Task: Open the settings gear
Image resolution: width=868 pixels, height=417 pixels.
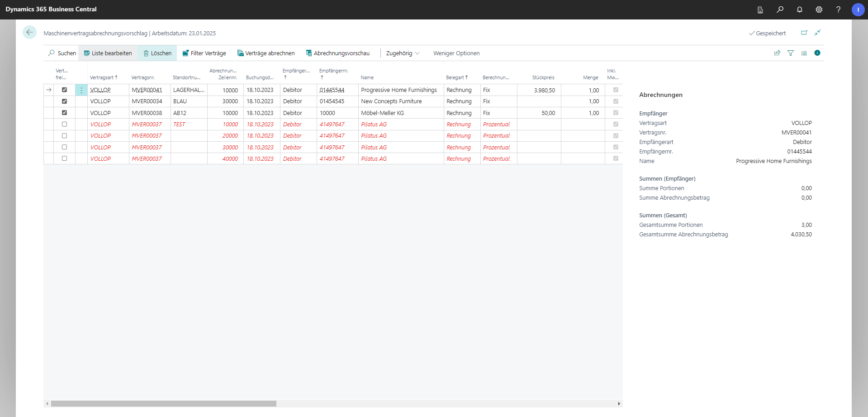Action: (x=819, y=10)
